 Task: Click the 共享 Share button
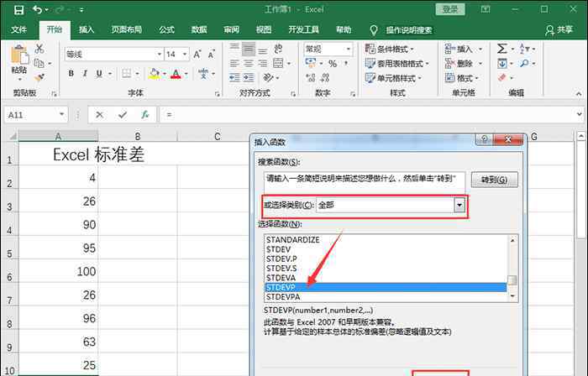pos(559,29)
